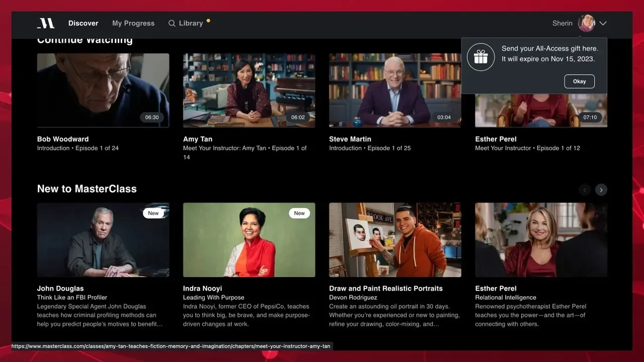The width and height of the screenshot is (644, 362).
Task: Go to the Library tab
Action: (191, 23)
